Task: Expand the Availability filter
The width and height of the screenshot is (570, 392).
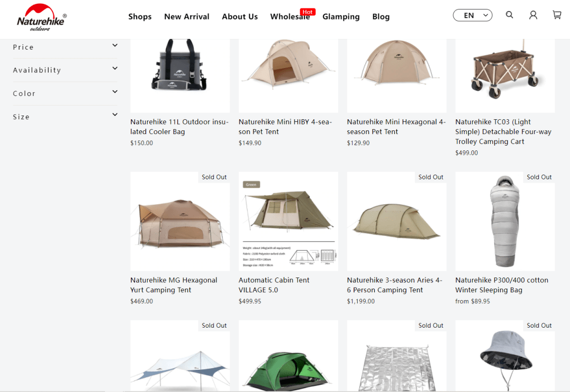Action: 65,70
